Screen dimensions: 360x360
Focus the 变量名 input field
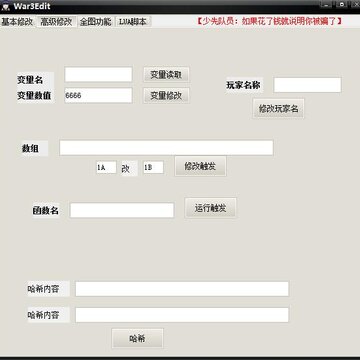[x=98, y=75]
